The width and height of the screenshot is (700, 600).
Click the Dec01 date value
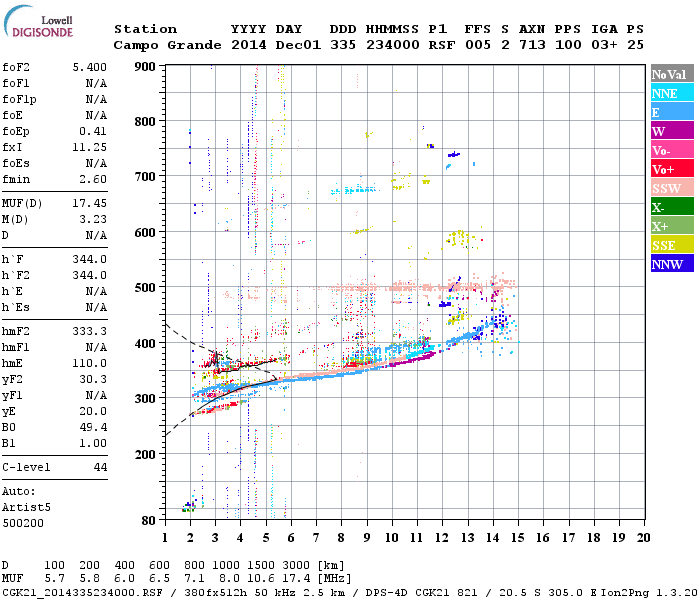pyautogui.click(x=298, y=45)
